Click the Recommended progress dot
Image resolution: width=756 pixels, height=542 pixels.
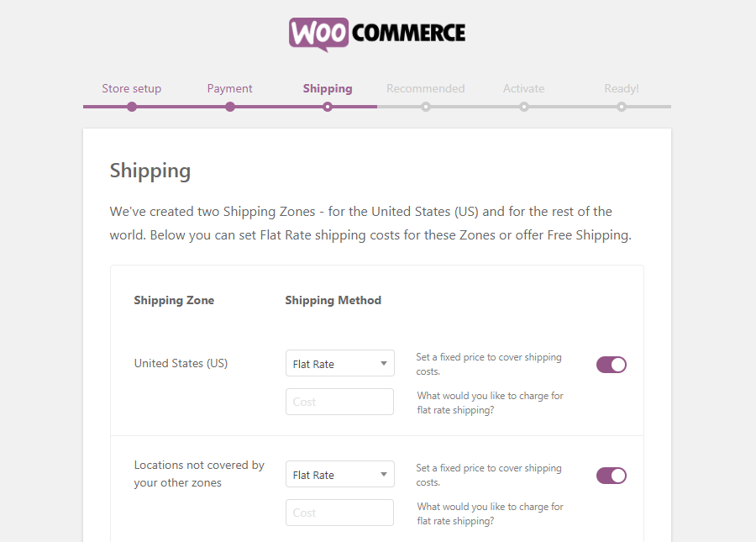[425, 107]
